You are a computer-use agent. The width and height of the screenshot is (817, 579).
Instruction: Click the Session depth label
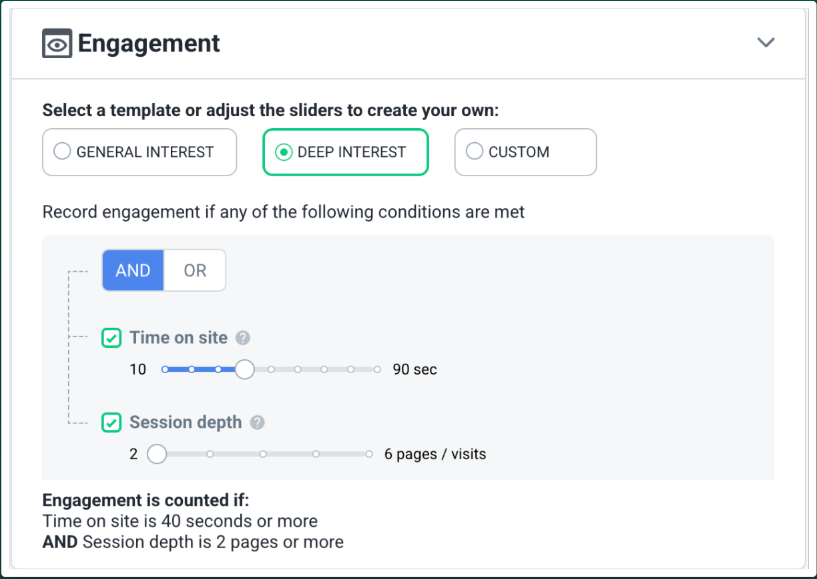(185, 423)
